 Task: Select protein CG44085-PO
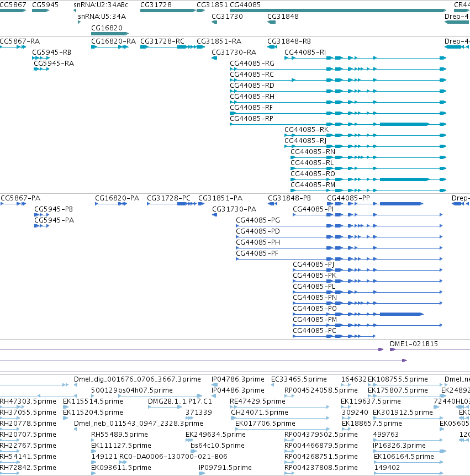point(315,309)
